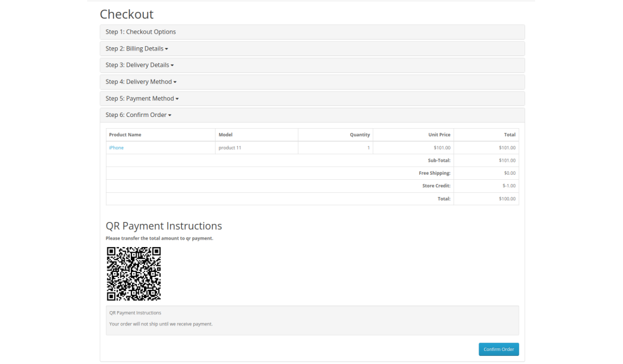Click the final Total value $100.00
Screen dimensions: 623x364
[507, 198]
